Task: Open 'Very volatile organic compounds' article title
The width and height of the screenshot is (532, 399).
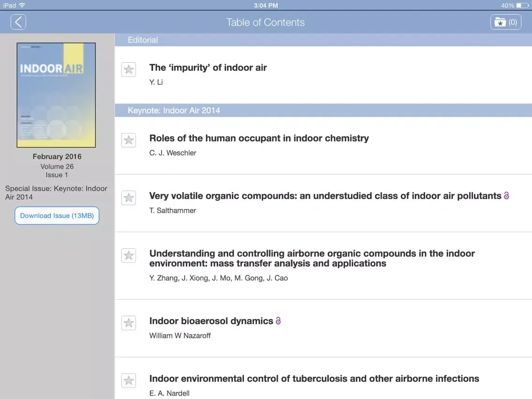Action: coord(325,196)
